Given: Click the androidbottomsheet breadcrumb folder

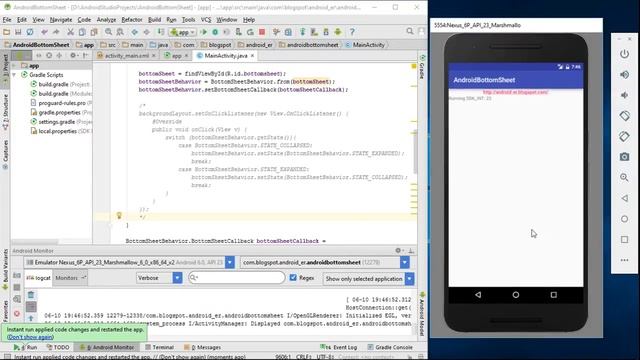Looking at the screenshot, I should pos(309,45).
